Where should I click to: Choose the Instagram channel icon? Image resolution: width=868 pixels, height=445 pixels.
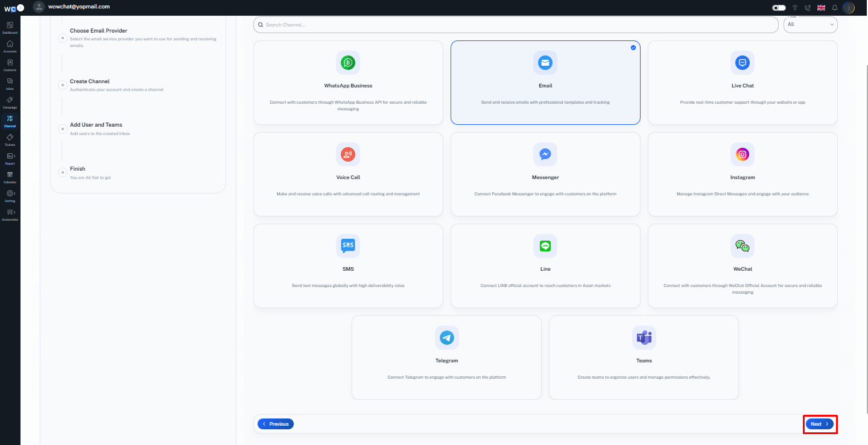click(743, 154)
